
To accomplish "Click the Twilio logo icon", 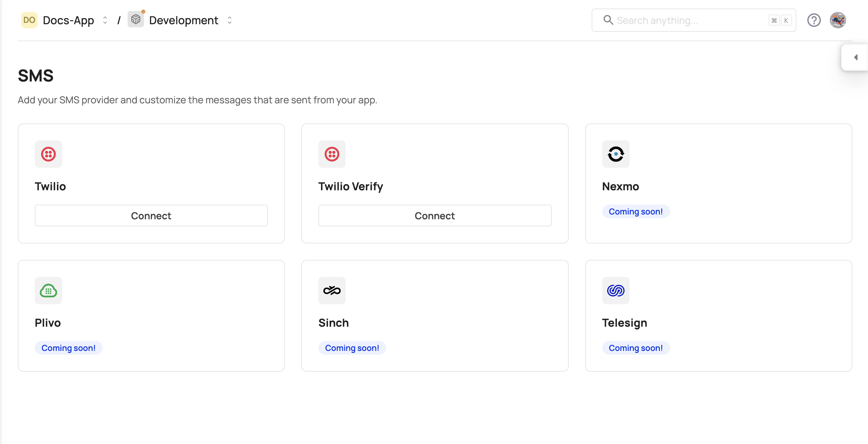I will coord(48,154).
